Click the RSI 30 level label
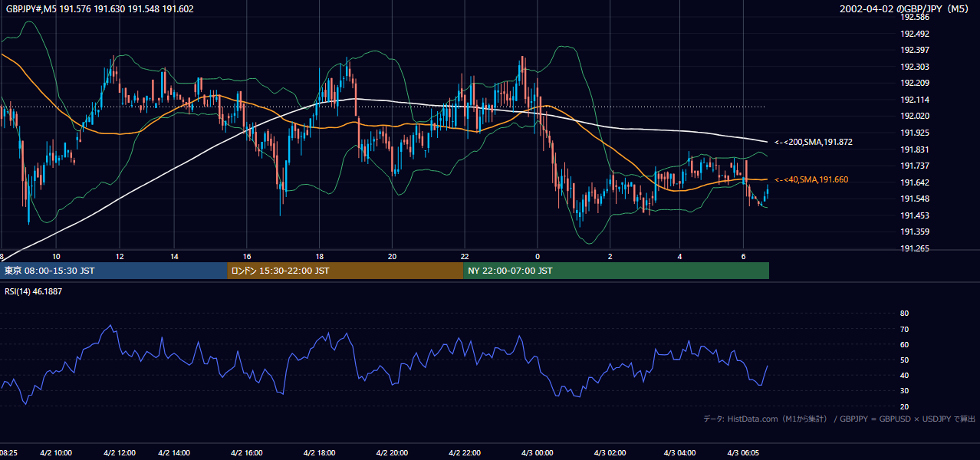 tap(904, 390)
